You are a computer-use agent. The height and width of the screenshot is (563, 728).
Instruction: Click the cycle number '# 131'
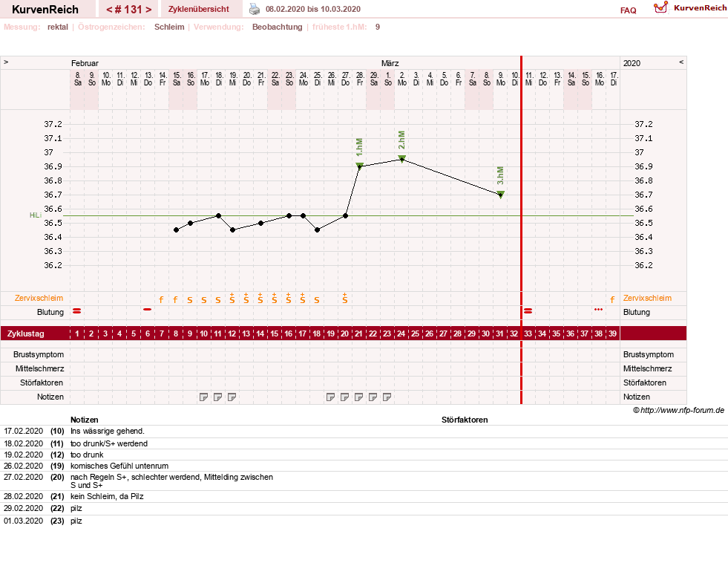128,10
